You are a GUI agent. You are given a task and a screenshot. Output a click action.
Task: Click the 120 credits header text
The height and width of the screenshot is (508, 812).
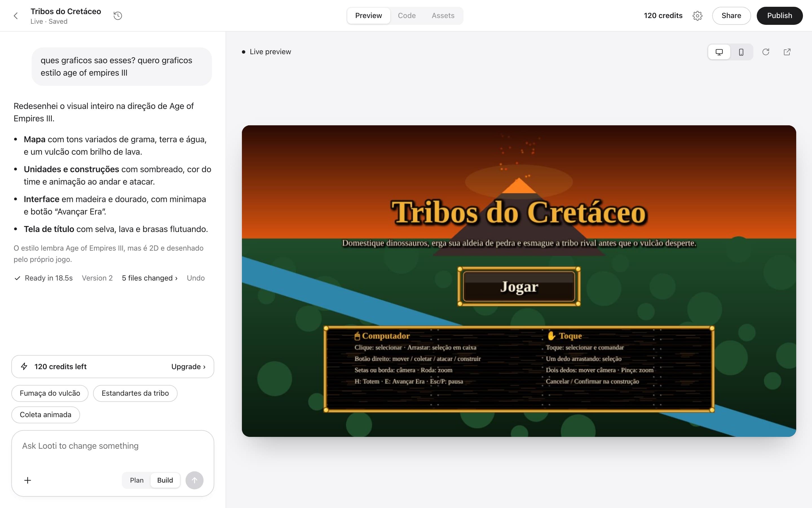(x=663, y=16)
